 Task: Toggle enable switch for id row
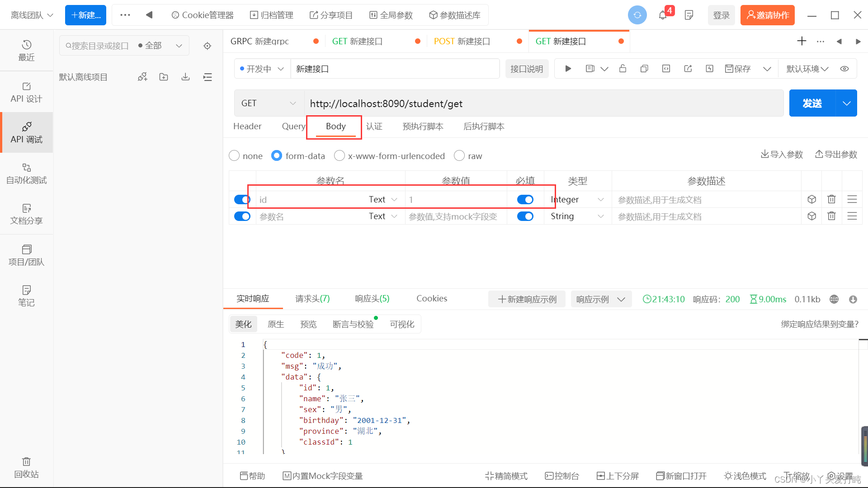242,199
